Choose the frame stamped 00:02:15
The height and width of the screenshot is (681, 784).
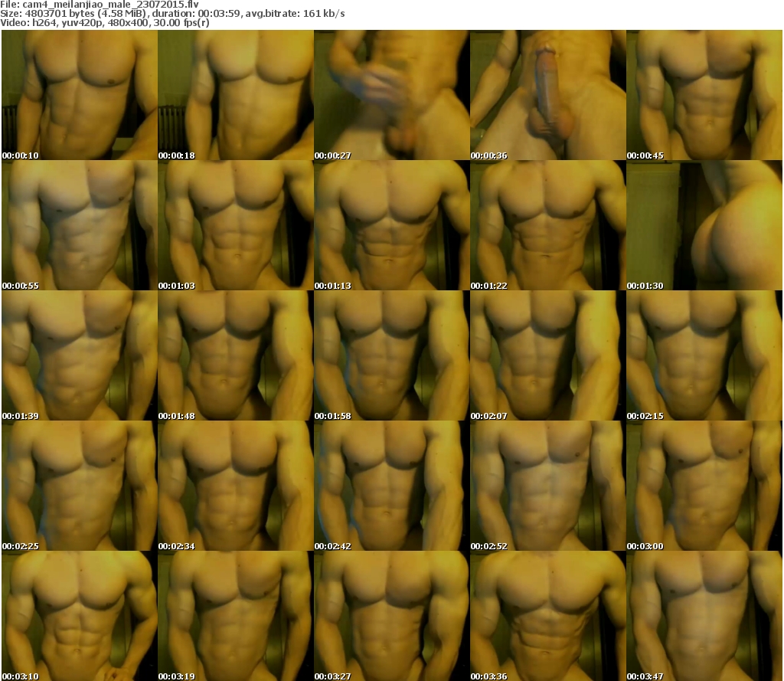click(704, 355)
